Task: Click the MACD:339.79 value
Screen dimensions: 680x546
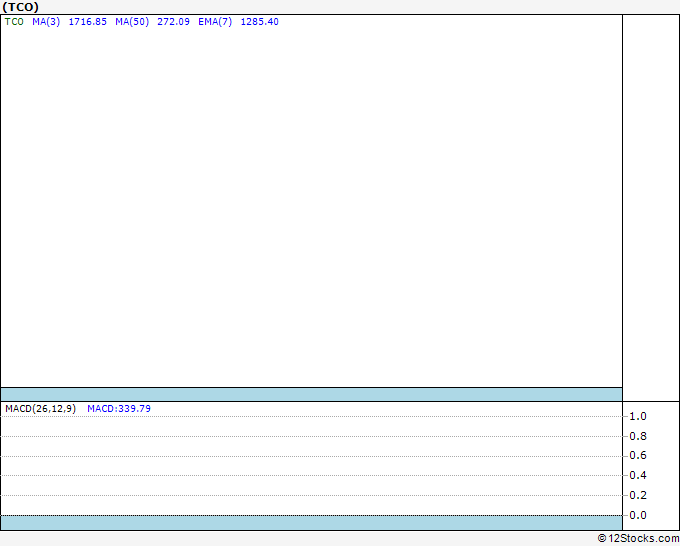Action: click(119, 409)
